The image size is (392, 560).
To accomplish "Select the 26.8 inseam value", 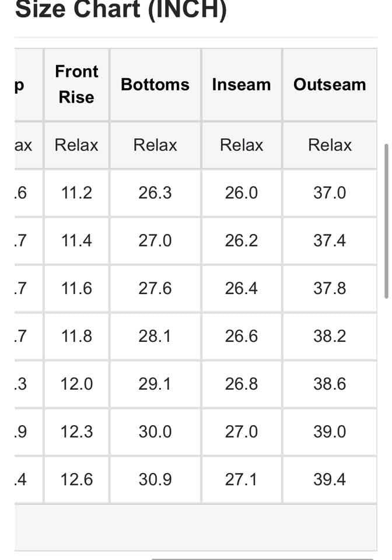I will (242, 384).
